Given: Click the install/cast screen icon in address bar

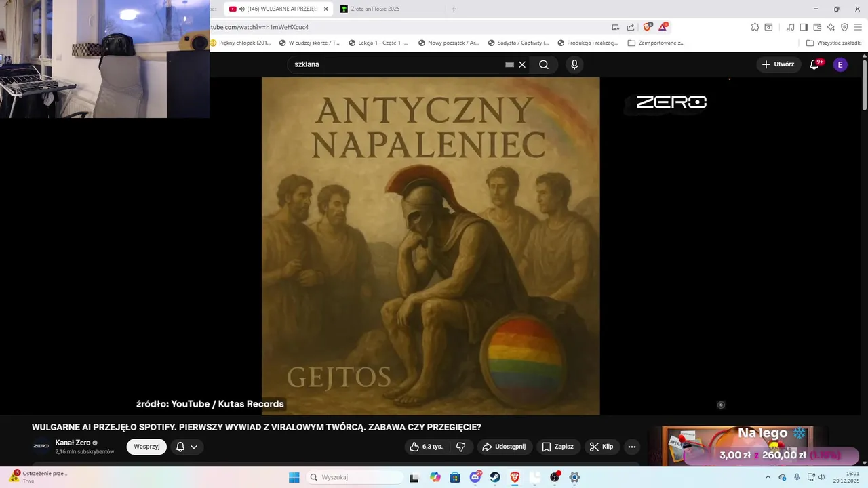Looking at the screenshot, I should (615, 27).
